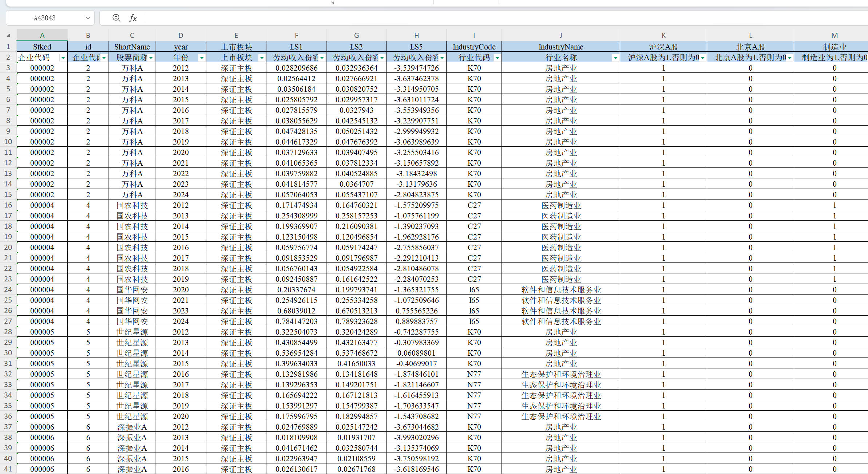Open the 沪深A股 filter dropdown in column K
This screenshot has width=868, height=474.
[702, 58]
